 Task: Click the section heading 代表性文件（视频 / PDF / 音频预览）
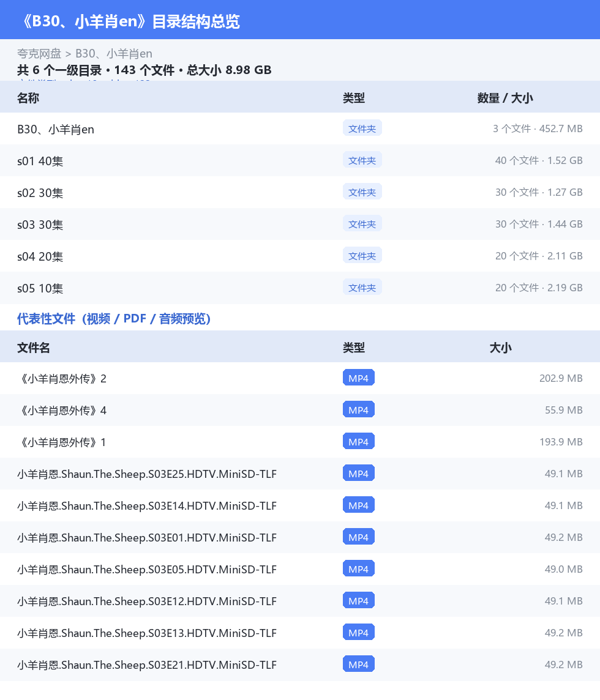114,318
